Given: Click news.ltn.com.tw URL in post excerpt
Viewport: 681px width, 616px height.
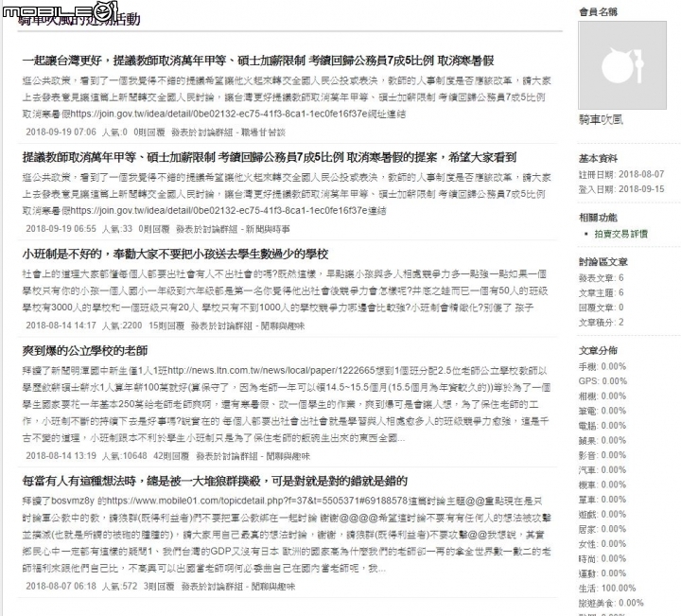Looking at the screenshot, I should pos(271,371).
